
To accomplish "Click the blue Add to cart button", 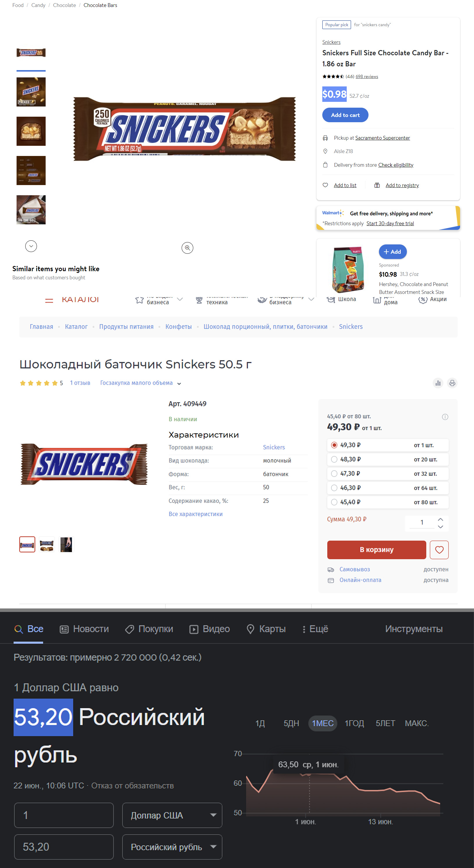I will tap(345, 115).
